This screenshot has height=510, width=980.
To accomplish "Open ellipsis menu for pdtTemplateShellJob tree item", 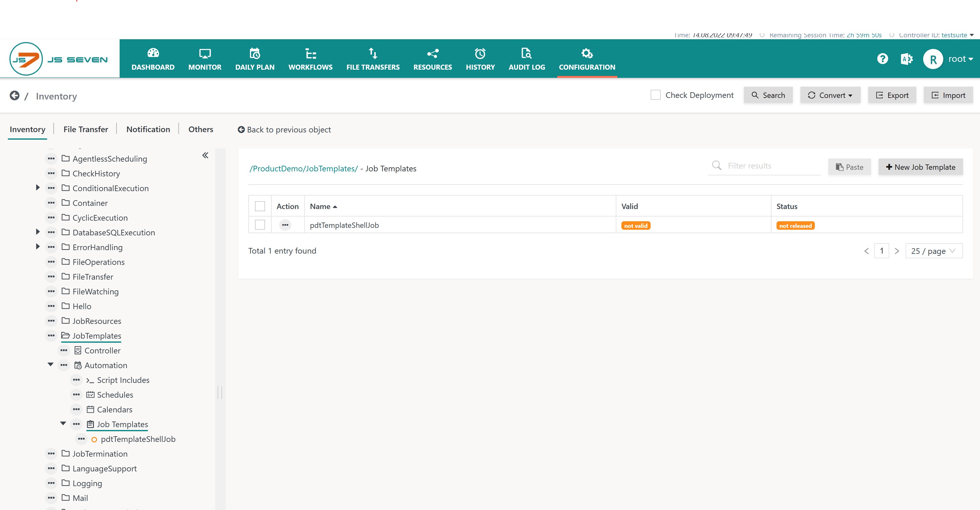I will click(x=81, y=439).
